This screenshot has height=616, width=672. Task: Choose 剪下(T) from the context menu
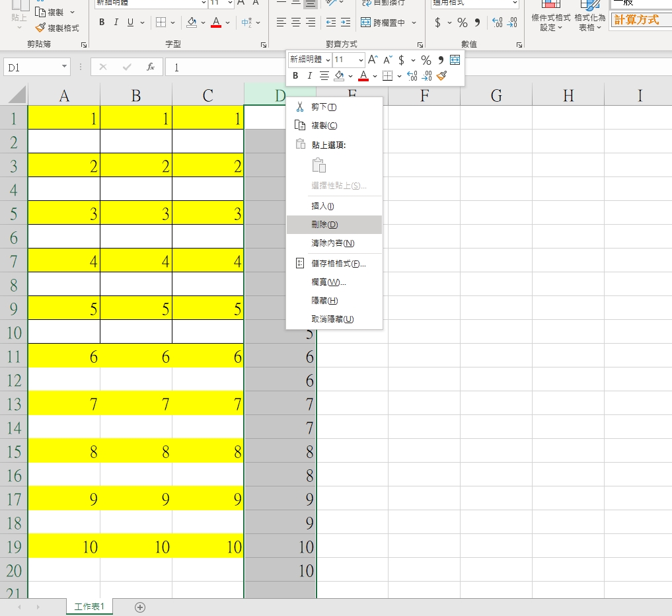coord(334,106)
